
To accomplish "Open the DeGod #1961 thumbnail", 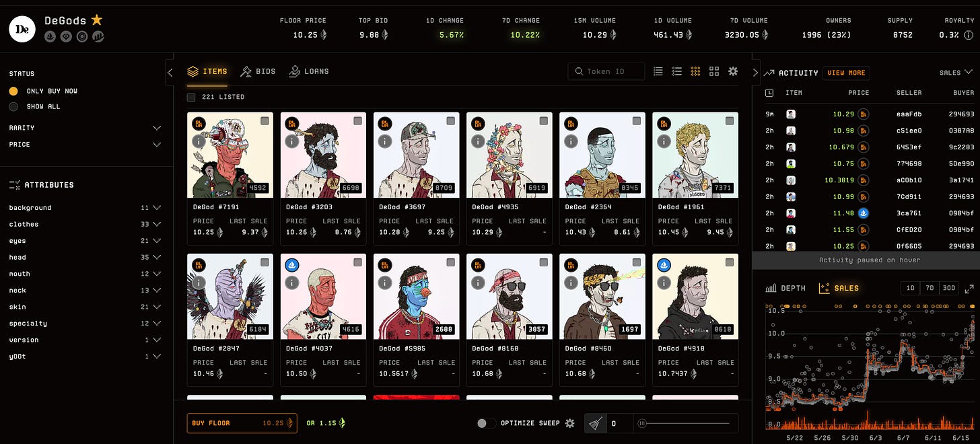I will (695, 155).
